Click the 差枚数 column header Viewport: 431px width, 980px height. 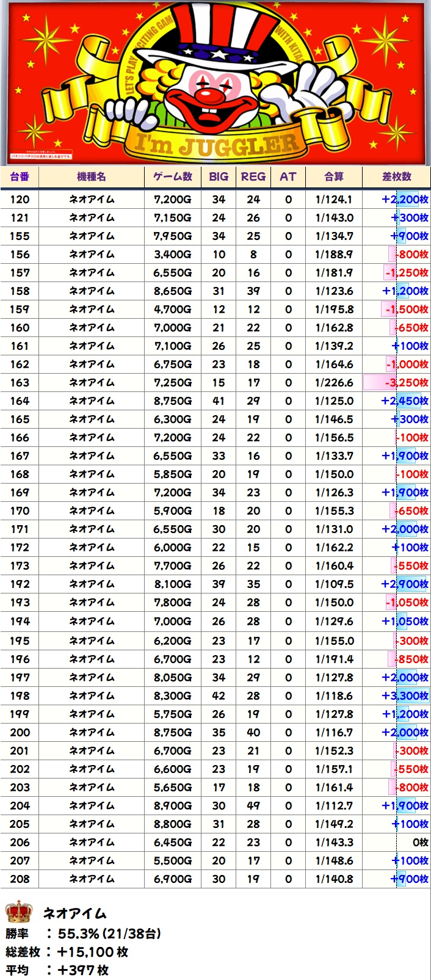[396, 176]
